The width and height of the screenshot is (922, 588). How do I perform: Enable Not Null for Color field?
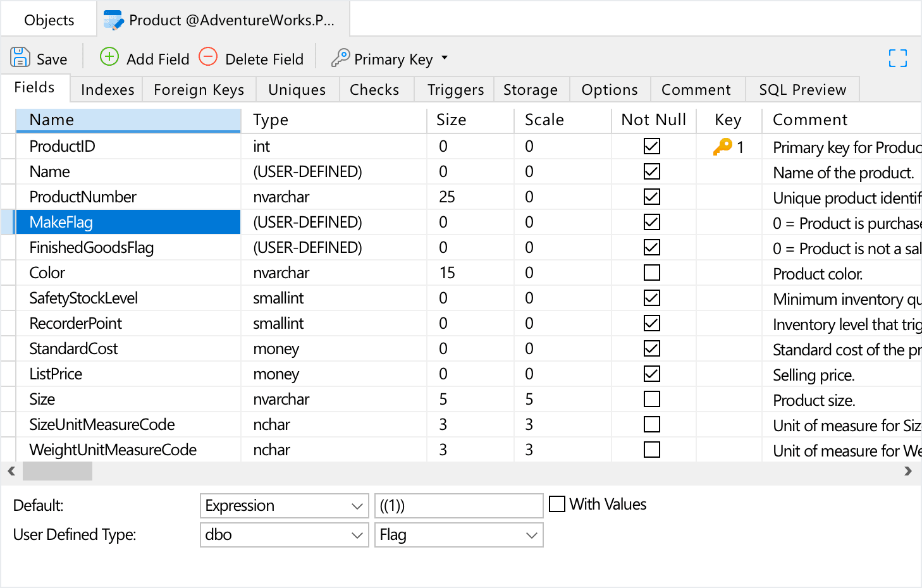tap(651, 273)
